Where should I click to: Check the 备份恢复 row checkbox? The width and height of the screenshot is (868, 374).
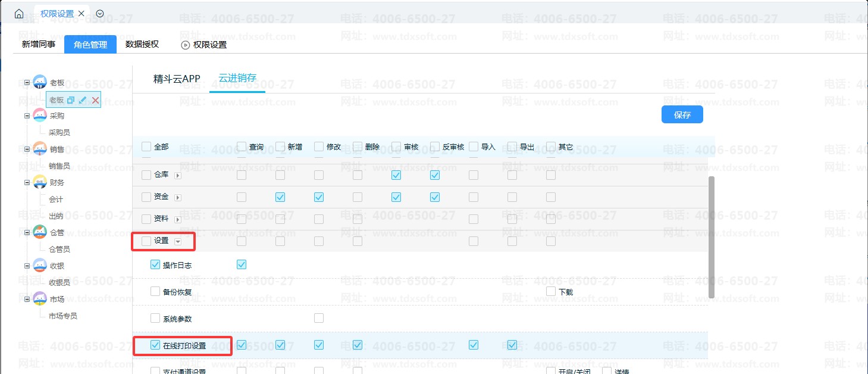click(x=155, y=291)
